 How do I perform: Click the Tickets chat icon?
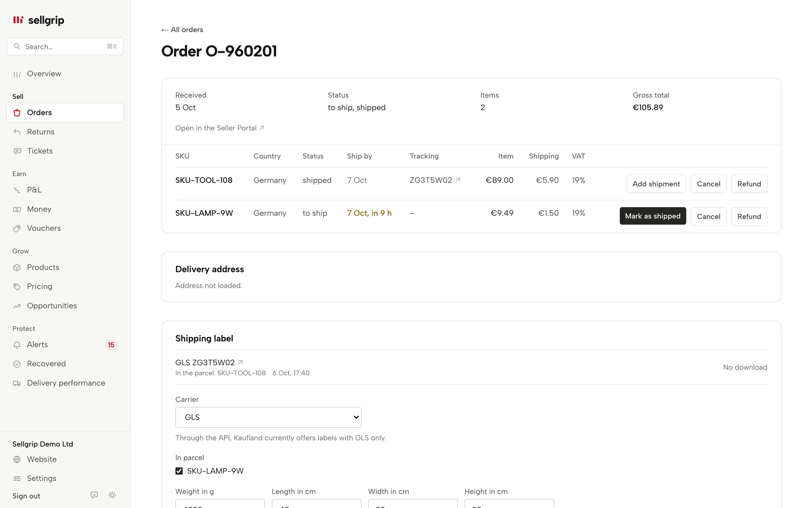(x=17, y=151)
